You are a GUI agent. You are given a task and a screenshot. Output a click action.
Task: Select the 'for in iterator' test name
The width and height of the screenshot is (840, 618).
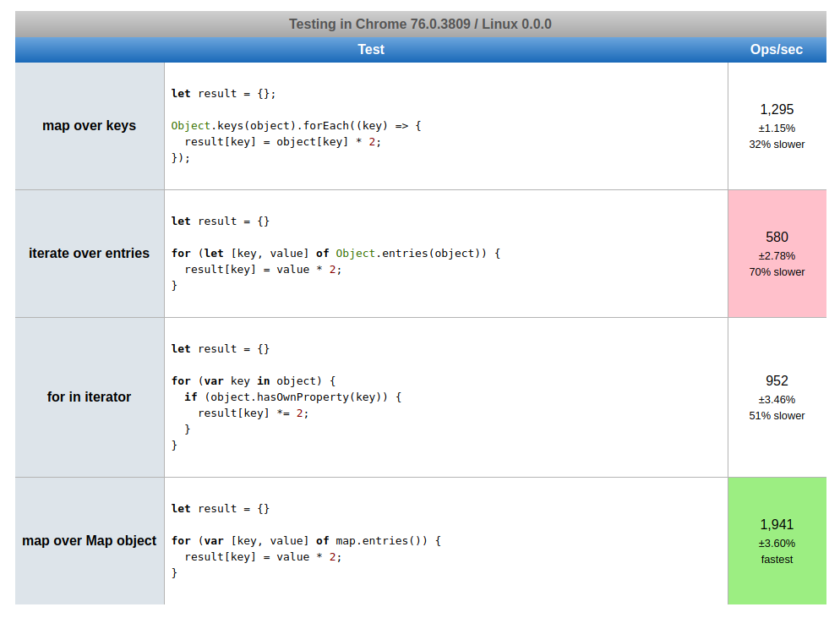point(89,397)
